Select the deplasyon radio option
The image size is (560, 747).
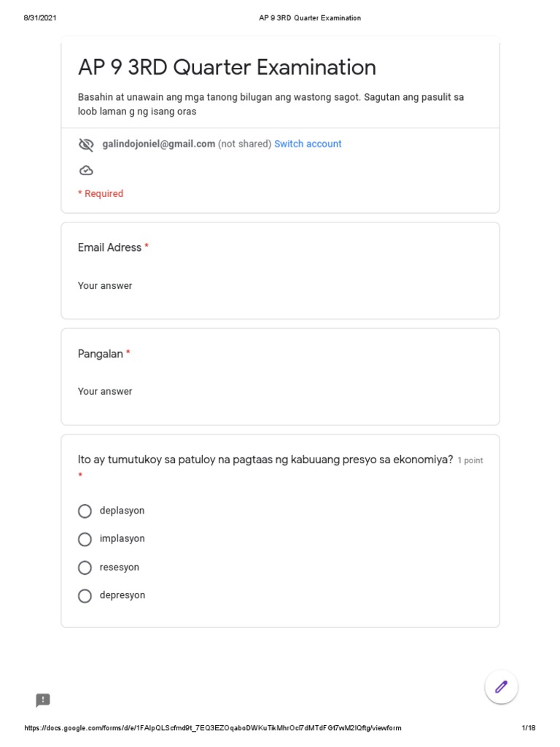pos(85,511)
